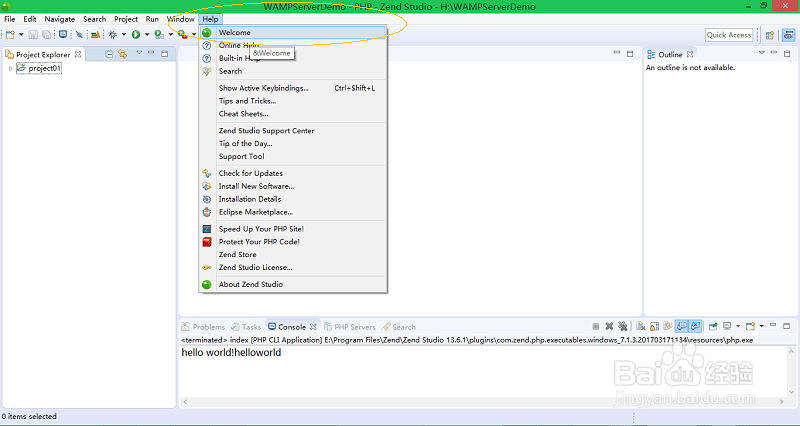Minimize the Project Explorer panel

coord(151,53)
